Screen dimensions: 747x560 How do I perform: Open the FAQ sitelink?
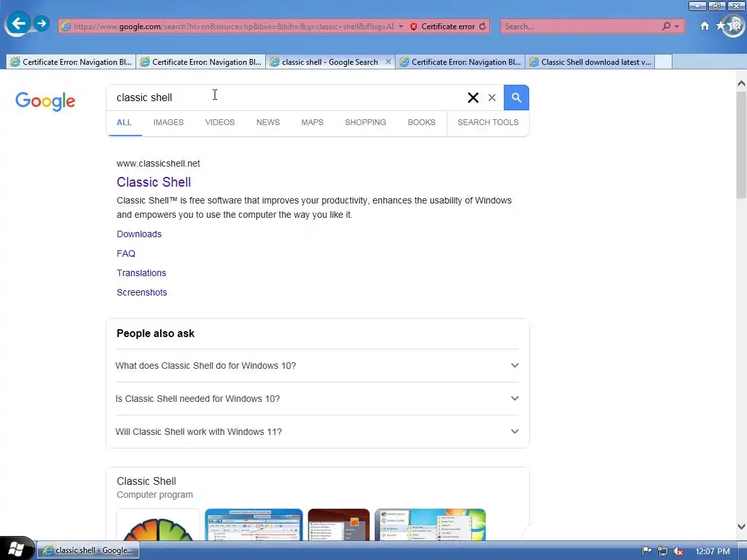[x=126, y=254]
